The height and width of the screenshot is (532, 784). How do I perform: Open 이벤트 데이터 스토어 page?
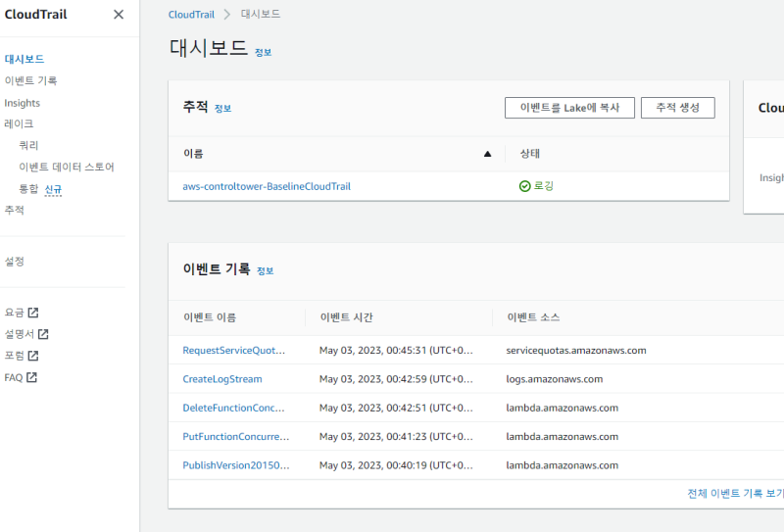coord(67,168)
